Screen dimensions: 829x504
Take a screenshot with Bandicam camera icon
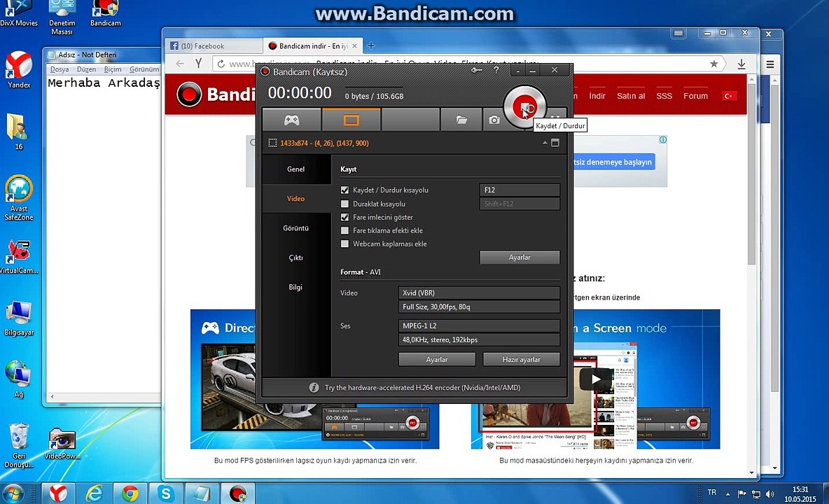tap(494, 120)
